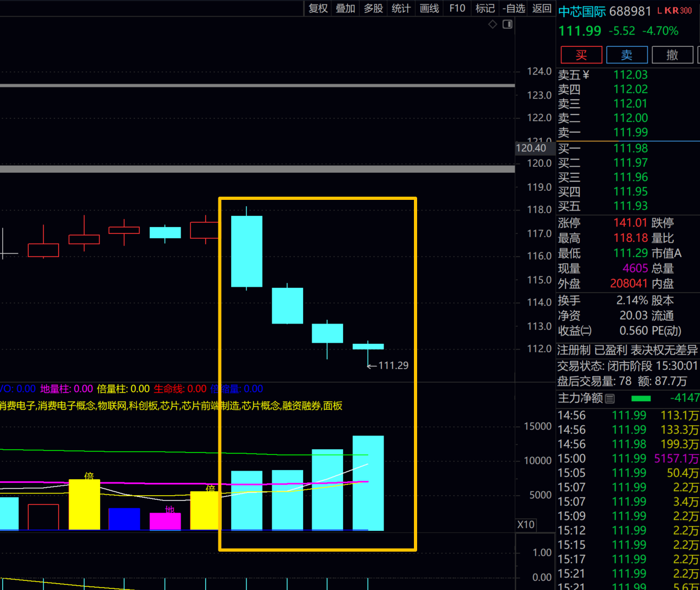
Task: Click the 地量柱: 0.00 indicator label
Action: point(67,389)
